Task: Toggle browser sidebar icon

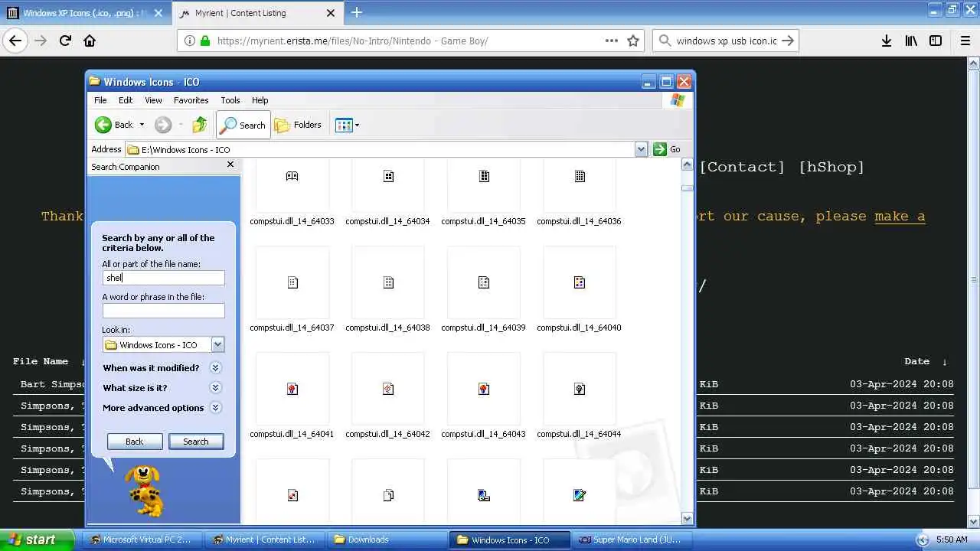Action: (x=936, y=41)
